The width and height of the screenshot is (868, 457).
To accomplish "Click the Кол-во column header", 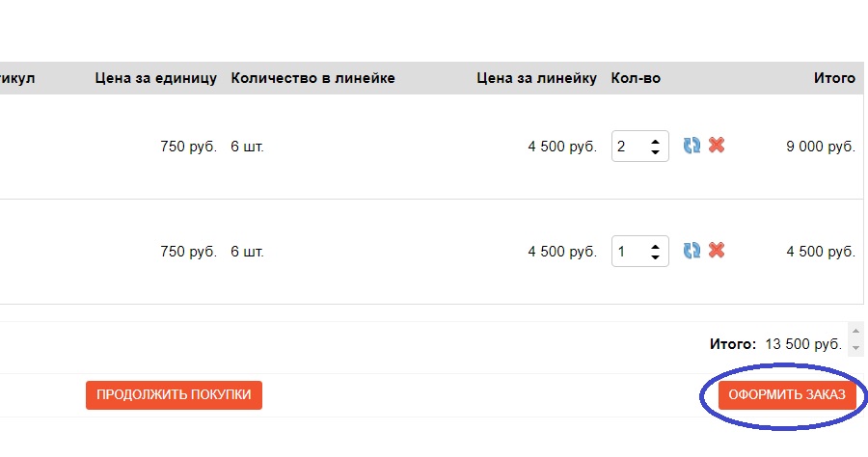I will click(636, 78).
